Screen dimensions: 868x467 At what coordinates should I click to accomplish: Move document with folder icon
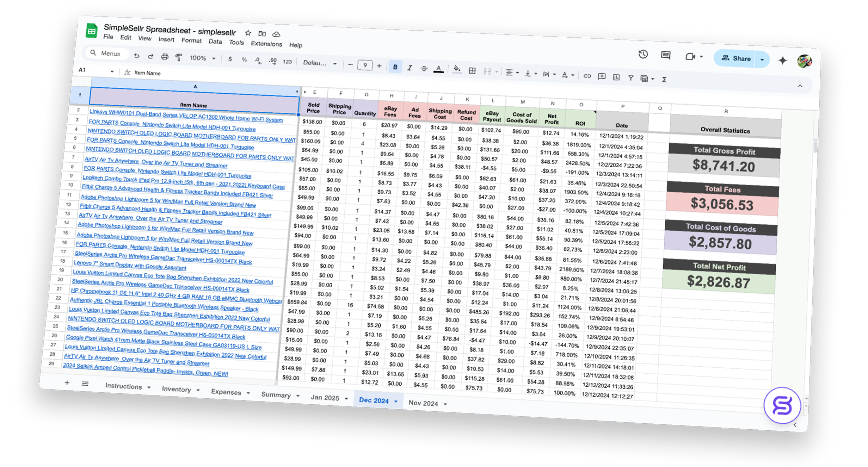tap(262, 33)
